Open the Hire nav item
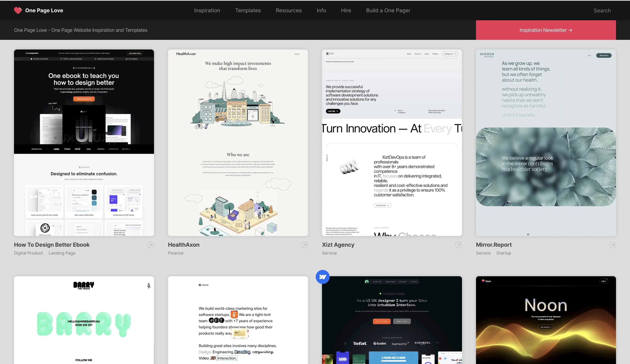 [346, 10]
